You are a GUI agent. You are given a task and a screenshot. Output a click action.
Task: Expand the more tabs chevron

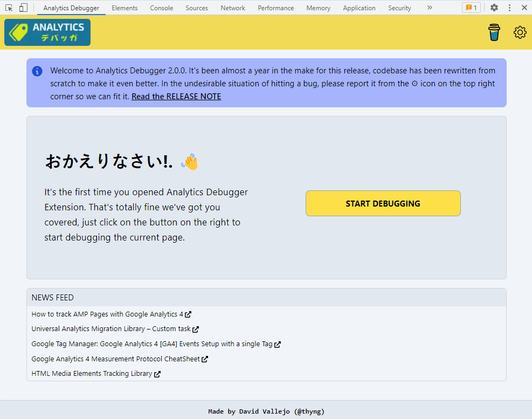click(x=430, y=8)
